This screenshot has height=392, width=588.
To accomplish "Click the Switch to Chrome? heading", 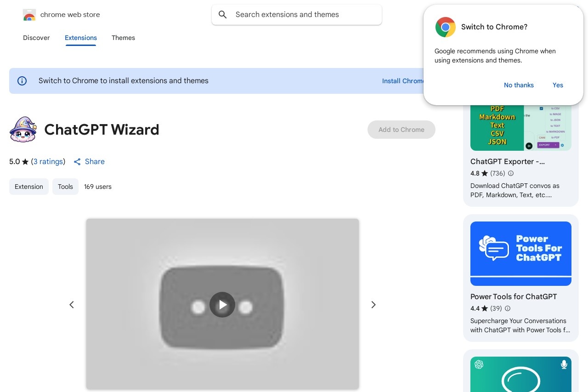I will pyautogui.click(x=494, y=27).
